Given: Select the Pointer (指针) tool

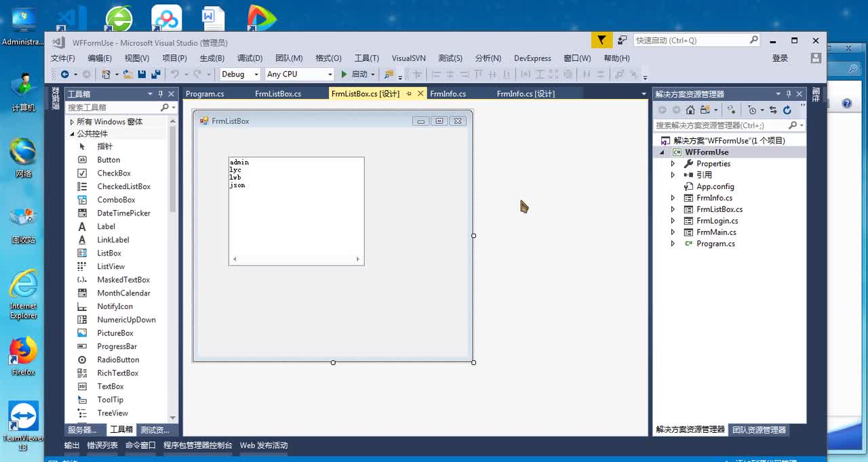Looking at the screenshot, I should pyautogui.click(x=104, y=146).
